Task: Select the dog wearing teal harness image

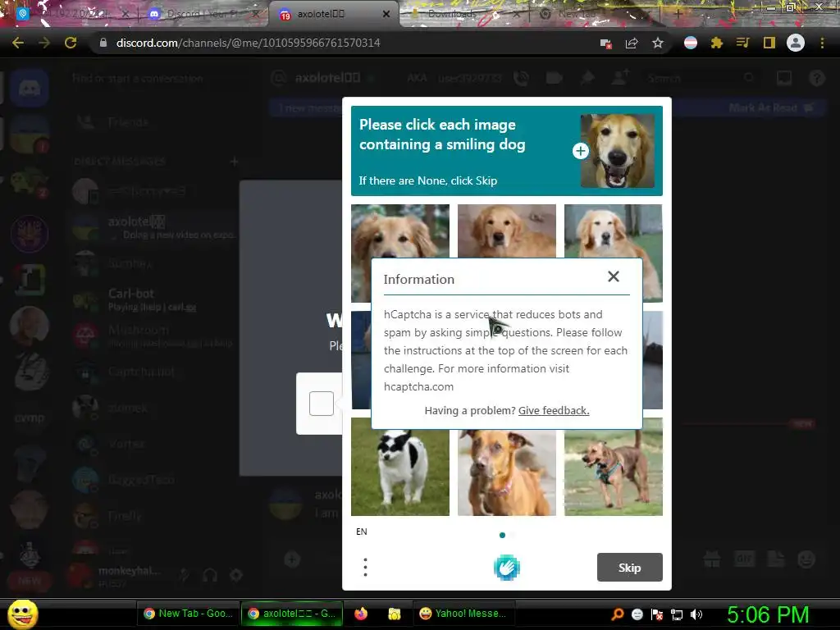Action: coord(614,472)
